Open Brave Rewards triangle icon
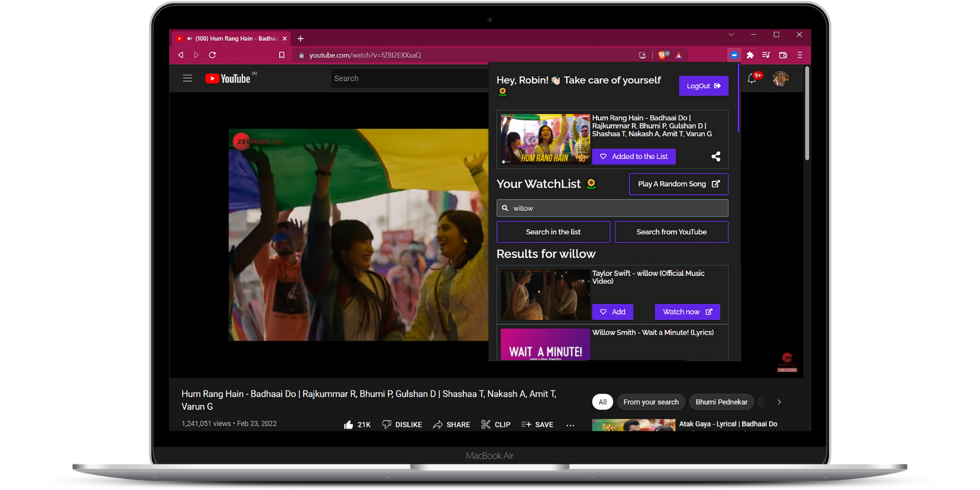The height and width of the screenshot is (490, 980). tap(678, 55)
